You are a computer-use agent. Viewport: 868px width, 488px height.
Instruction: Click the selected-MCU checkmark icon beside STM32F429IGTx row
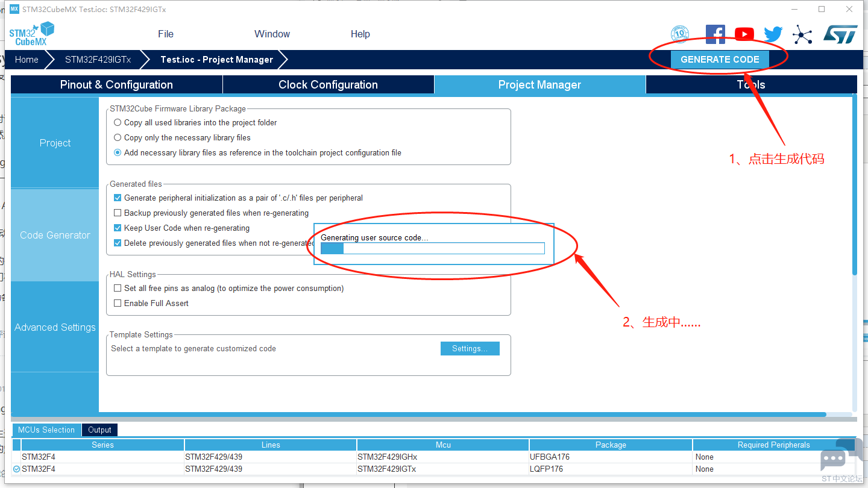click(16, 469)
